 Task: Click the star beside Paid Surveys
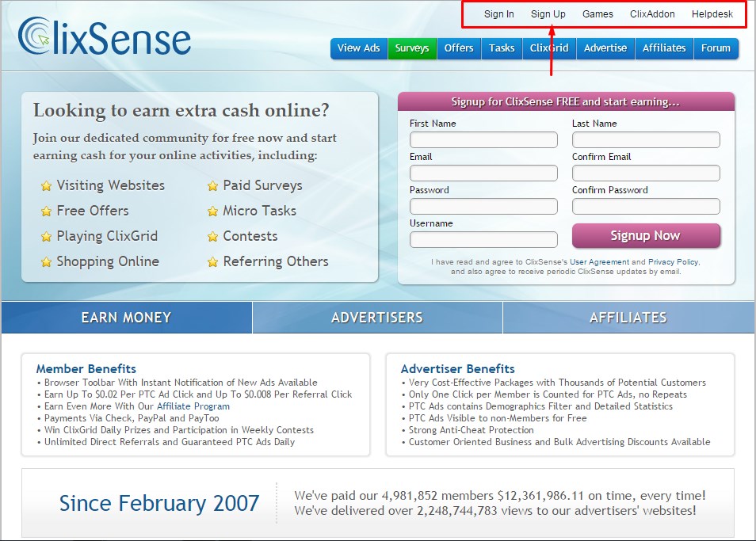212,185
